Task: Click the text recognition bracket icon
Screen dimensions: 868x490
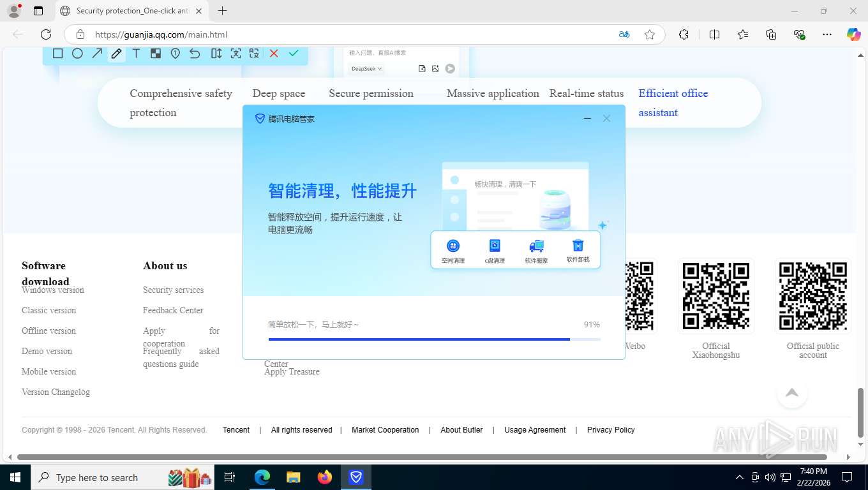Action: [x=236, y=54]
